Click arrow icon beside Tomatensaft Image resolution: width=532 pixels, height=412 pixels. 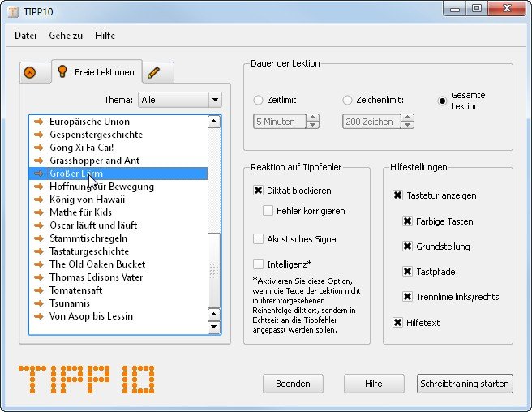39,290
